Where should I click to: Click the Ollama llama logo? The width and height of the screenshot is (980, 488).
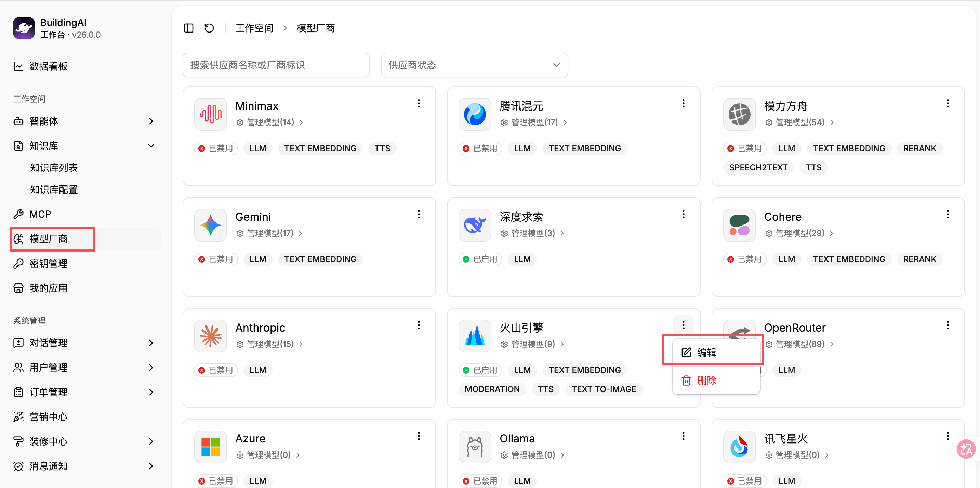(x=475, y=447)
